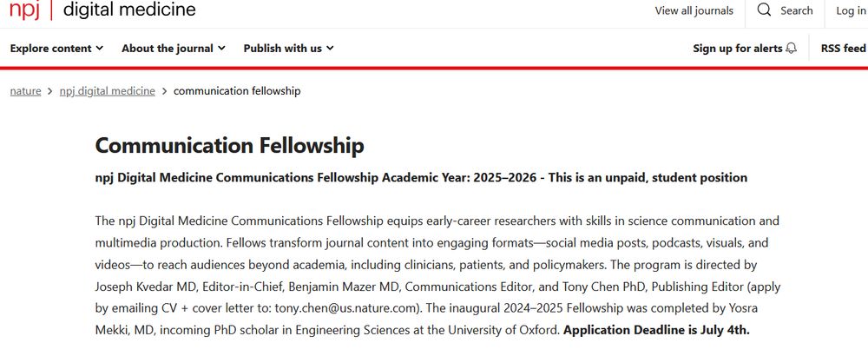This screenshot has width=868, height=356.
Task: Click the magnifying glass search icon
Action: (764, 10)
